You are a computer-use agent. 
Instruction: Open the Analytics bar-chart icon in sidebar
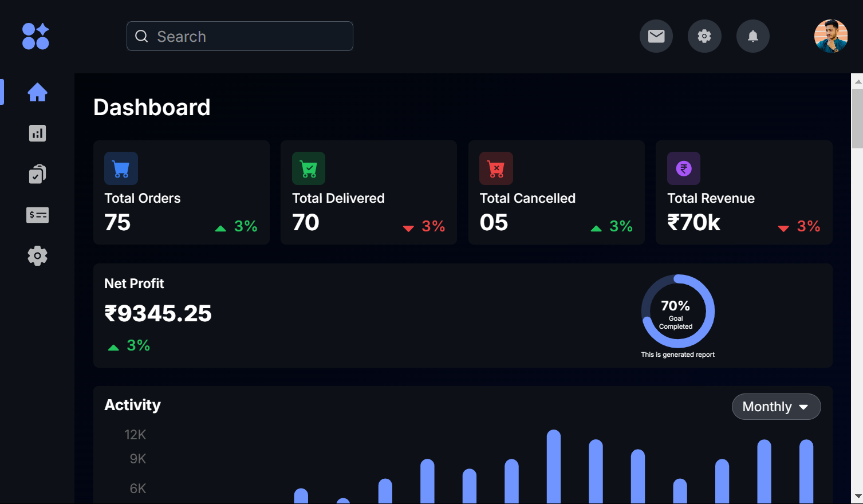pyautogui.click(x=37, y=133)
